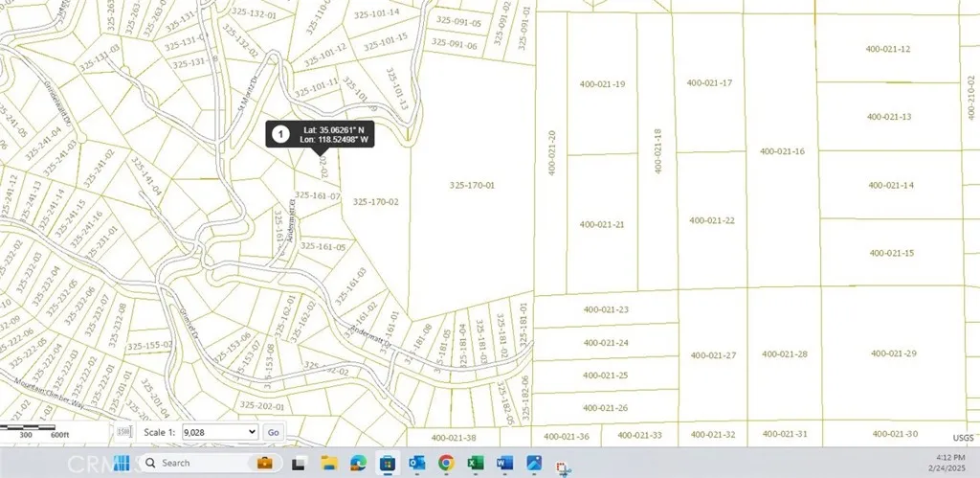Screen dimensions: 980x478
Task: Click the briefcase icon in the search box
Action: pos(263,463)
